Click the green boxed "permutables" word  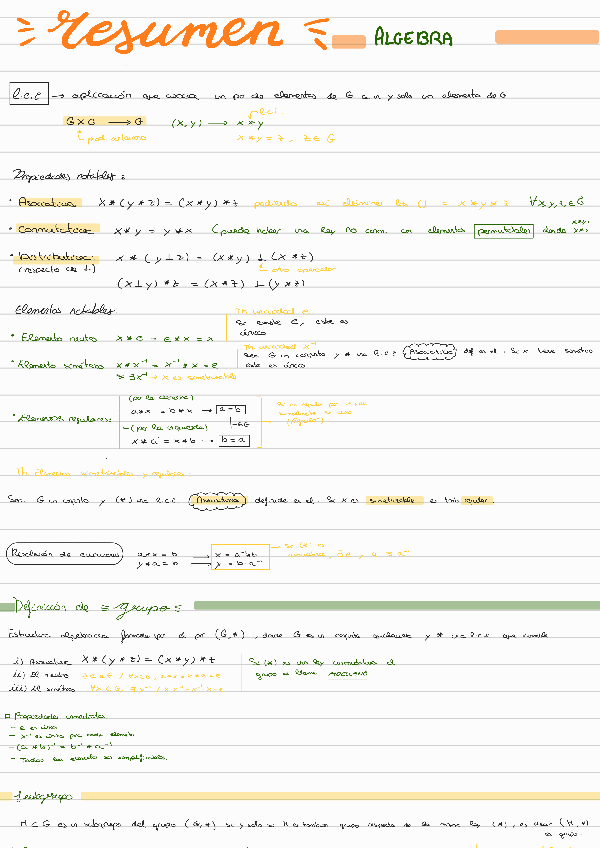[504, 230]
